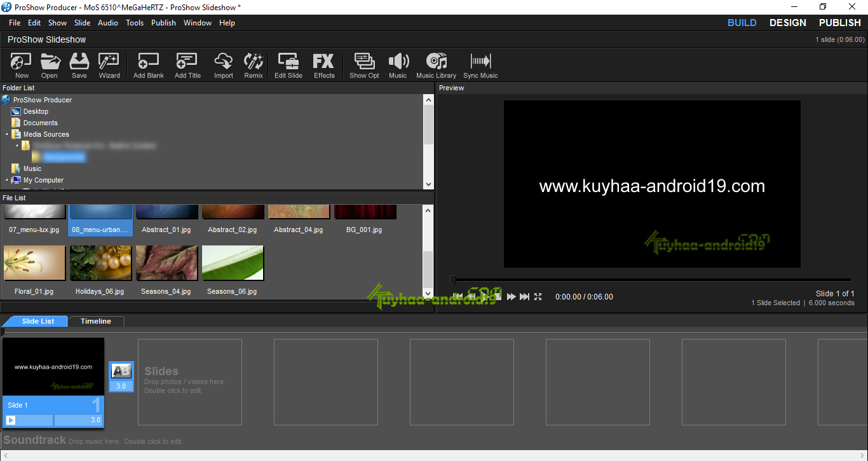The width and height of the screenshot is (868, 461).
Task: Expand the My Computer tree node
Action: click(7, 180)
